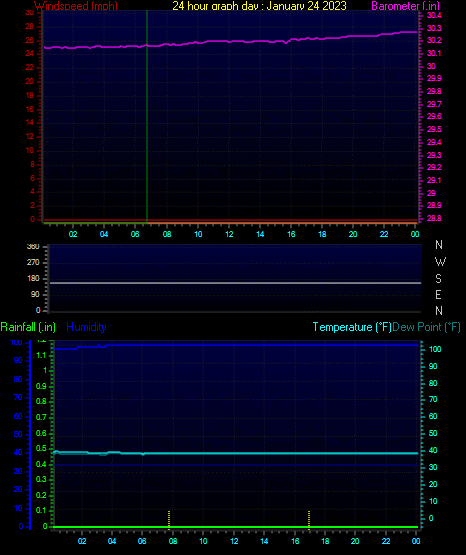Click the Humidity legend label
466x555 pixels.
(x=86, y=327)
